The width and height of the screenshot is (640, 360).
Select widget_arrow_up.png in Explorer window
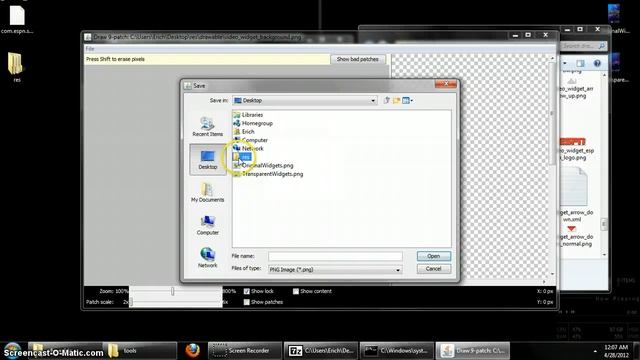[573, 89]
